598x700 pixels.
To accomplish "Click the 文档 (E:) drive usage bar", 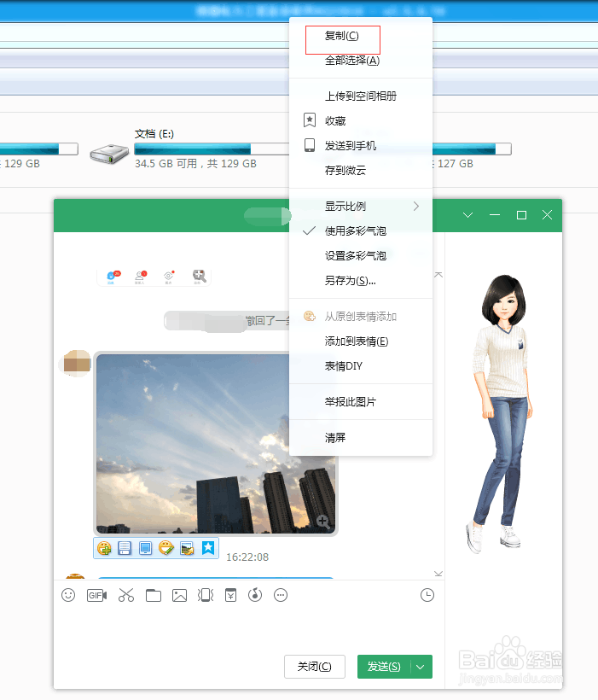I will point(212,149).
